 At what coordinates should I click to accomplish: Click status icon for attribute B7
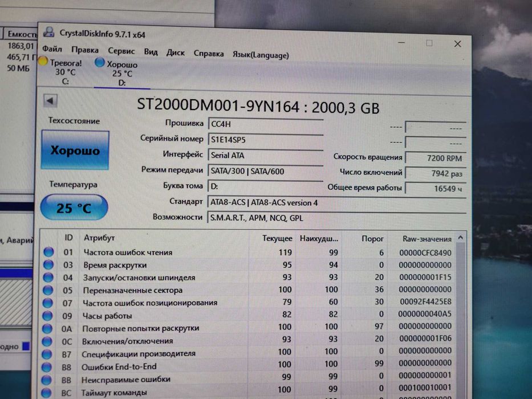tap(47, 354)
